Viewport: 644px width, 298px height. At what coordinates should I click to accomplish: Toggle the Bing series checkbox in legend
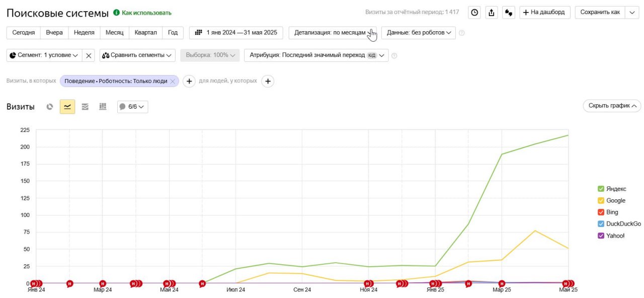pos(601,212)
